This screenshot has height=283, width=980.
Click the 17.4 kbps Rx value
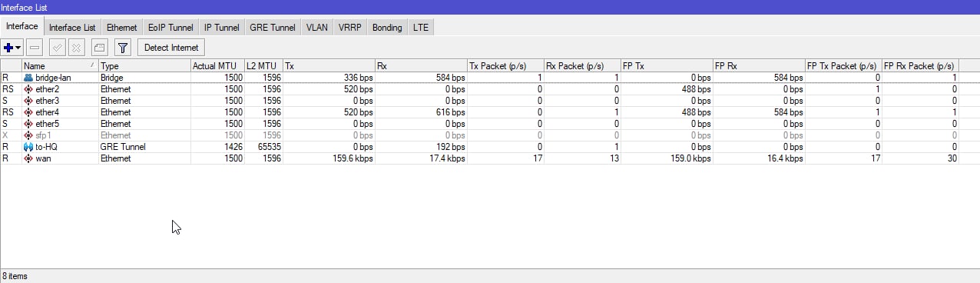(446, 158)
